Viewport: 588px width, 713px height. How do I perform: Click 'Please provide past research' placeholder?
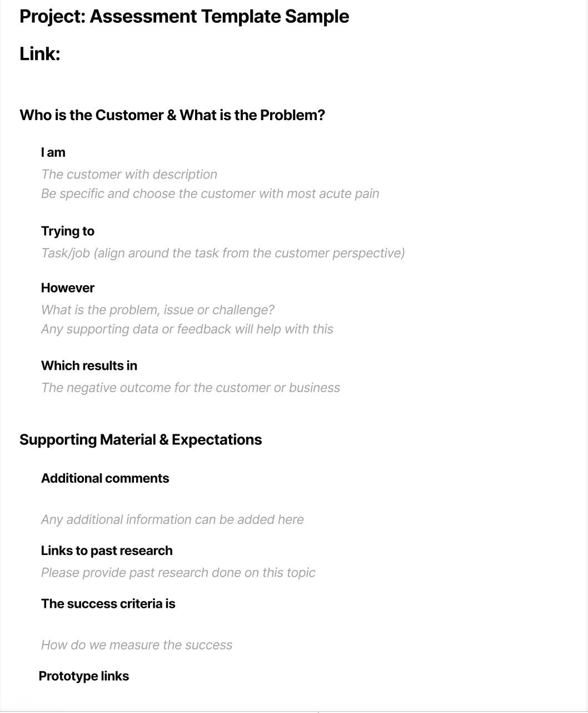[178, 573]
